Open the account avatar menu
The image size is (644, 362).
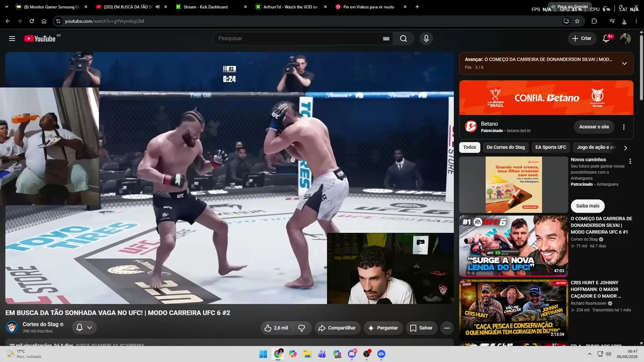[x=625, y=39]
